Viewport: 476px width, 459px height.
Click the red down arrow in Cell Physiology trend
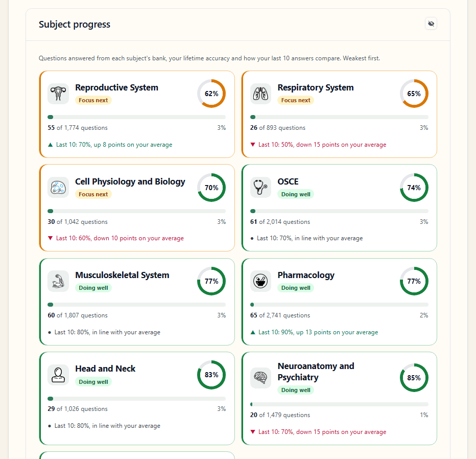[51, 238]
